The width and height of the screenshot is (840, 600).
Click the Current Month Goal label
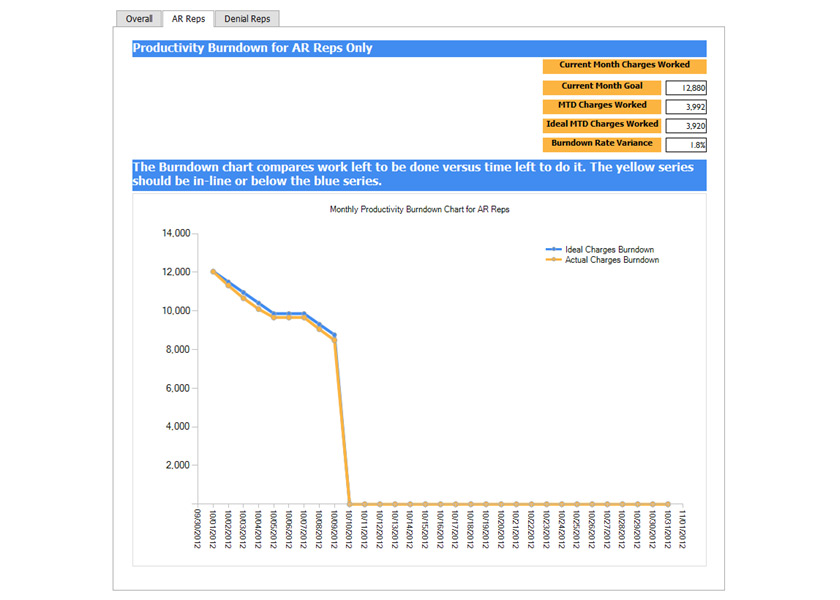pyautogui.click(x=602, y=87)
